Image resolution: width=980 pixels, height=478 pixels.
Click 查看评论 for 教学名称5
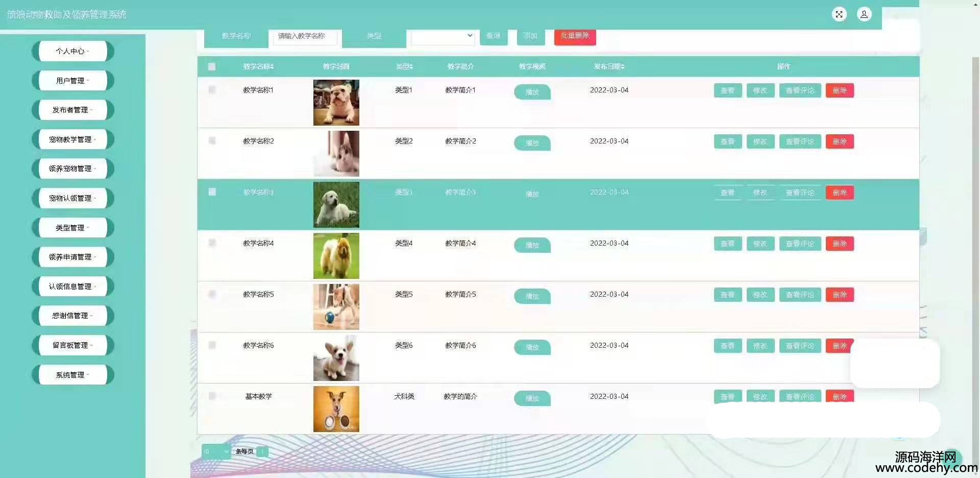800,295
